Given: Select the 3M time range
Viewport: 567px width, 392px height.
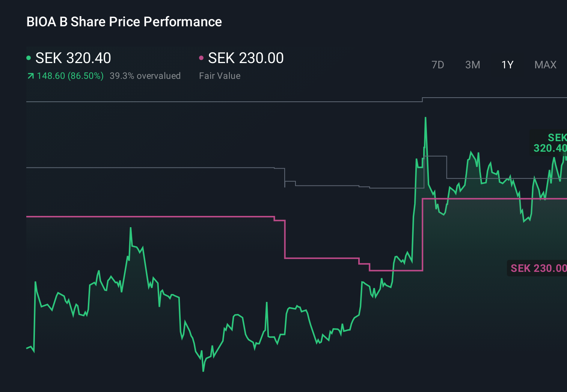Looking at the screenshot, I should click(x=472, y=65).
